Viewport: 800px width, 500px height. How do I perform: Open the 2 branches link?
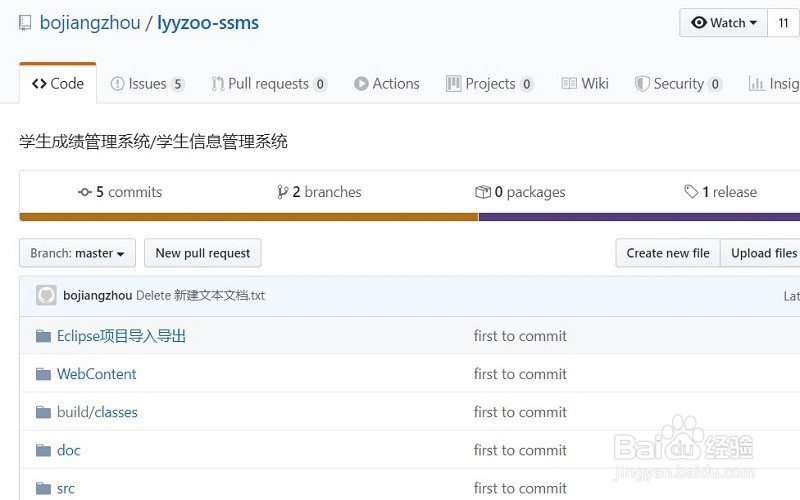(319, 192)
